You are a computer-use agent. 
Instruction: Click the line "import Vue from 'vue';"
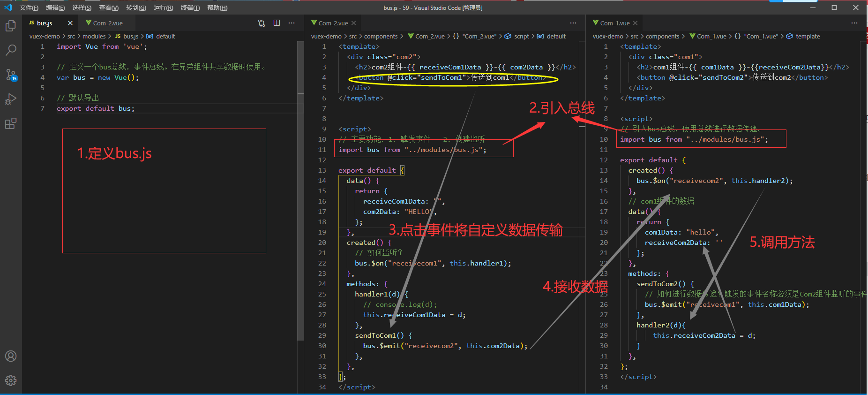tap(102, 46)
